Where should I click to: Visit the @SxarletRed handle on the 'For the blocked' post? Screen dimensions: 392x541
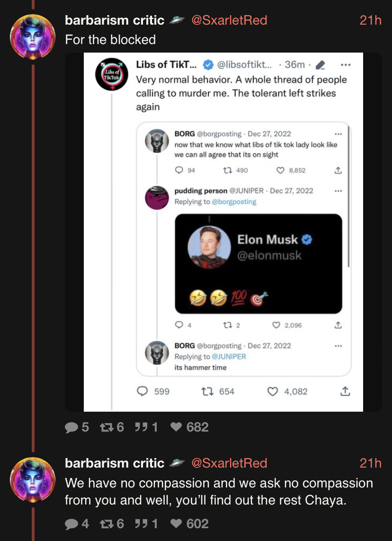point(229,20)
